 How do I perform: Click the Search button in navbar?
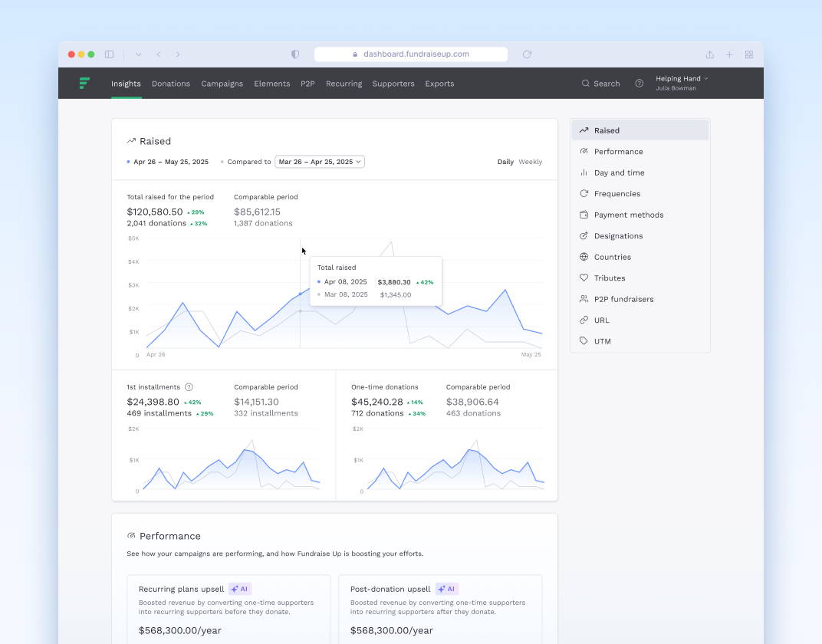[600, 84]
